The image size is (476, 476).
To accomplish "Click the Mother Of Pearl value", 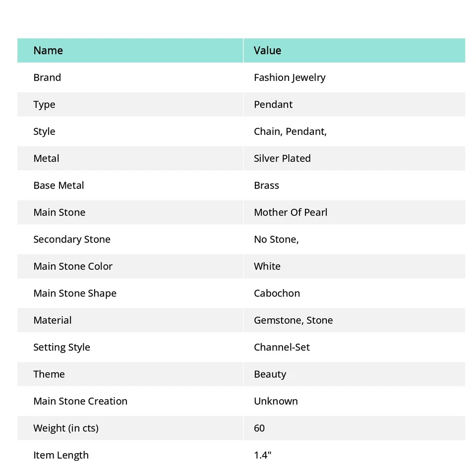I will click(291, 212).
